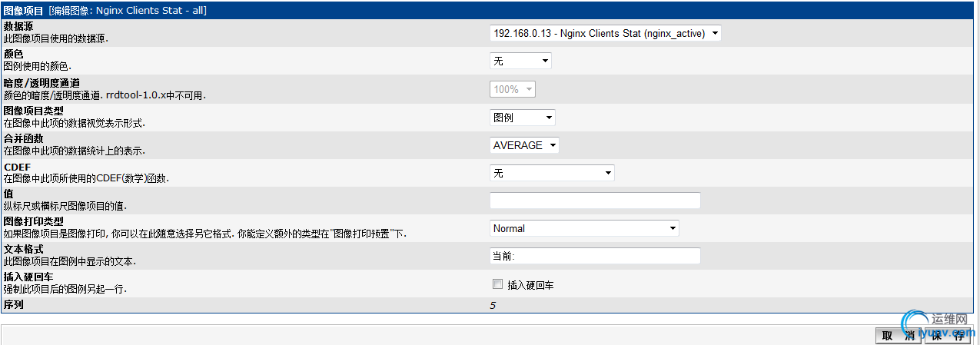Image resolution: width=980 pixels, height=345 pixels.
Task: Click the 图像项目 header title text
Action: (24, 11)
